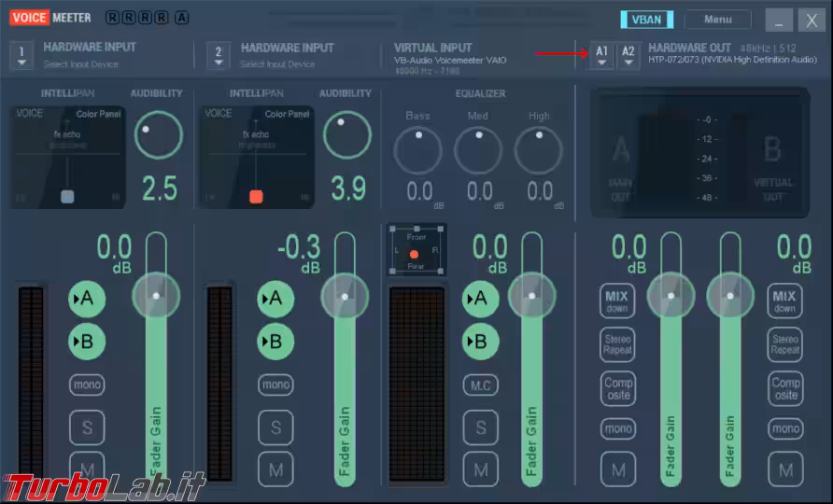The height and width of the screenshot is (504, 833).
Task: Toggle bus A routing for hardware input 2
Action: coord(275,299)
